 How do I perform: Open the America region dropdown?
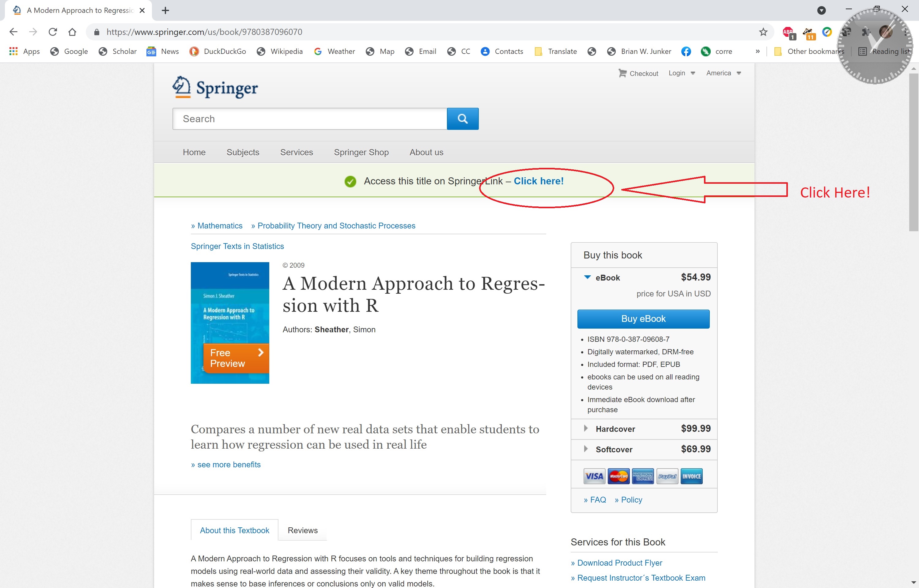[x=724, y=73]
